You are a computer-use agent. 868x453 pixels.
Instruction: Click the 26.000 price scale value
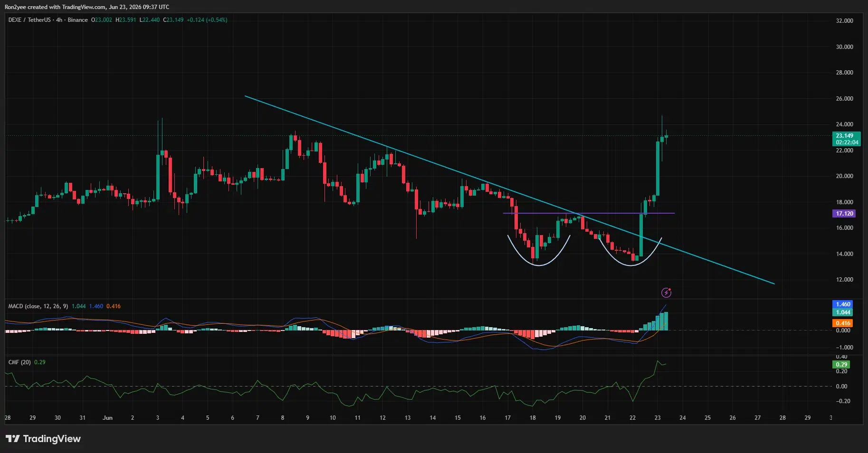pyautogui.click(x=844, y=99)
